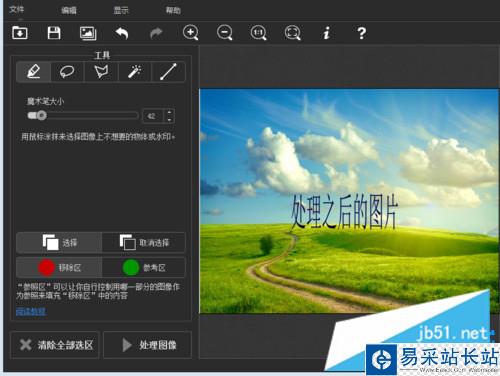Undo the last action with the left arrow
Image resolution: width=500 pixels, height=376 pixels.
click(122, 33)
